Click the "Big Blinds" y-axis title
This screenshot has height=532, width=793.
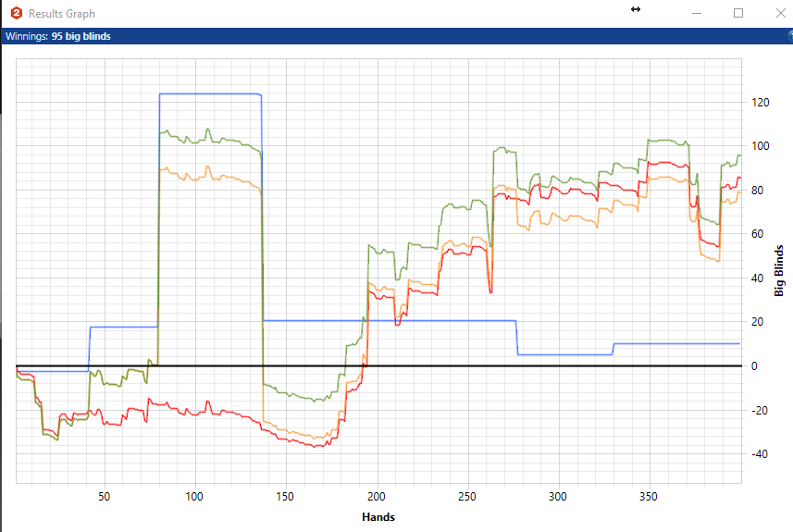coord(779,270)
